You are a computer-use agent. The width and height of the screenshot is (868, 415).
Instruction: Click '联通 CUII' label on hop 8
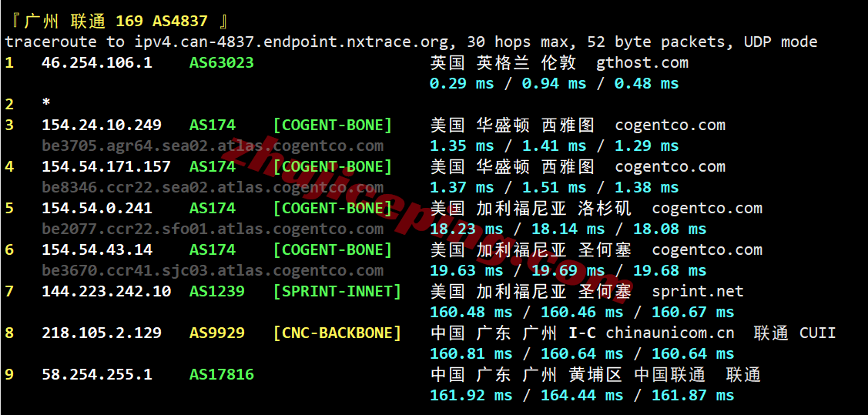pyautogui.click(x=794, y=333)
